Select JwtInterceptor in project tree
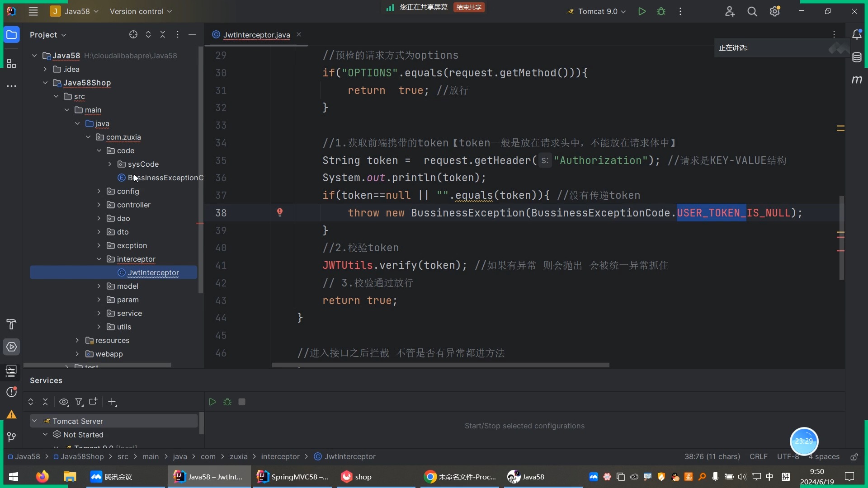 (x=113, y=272)
